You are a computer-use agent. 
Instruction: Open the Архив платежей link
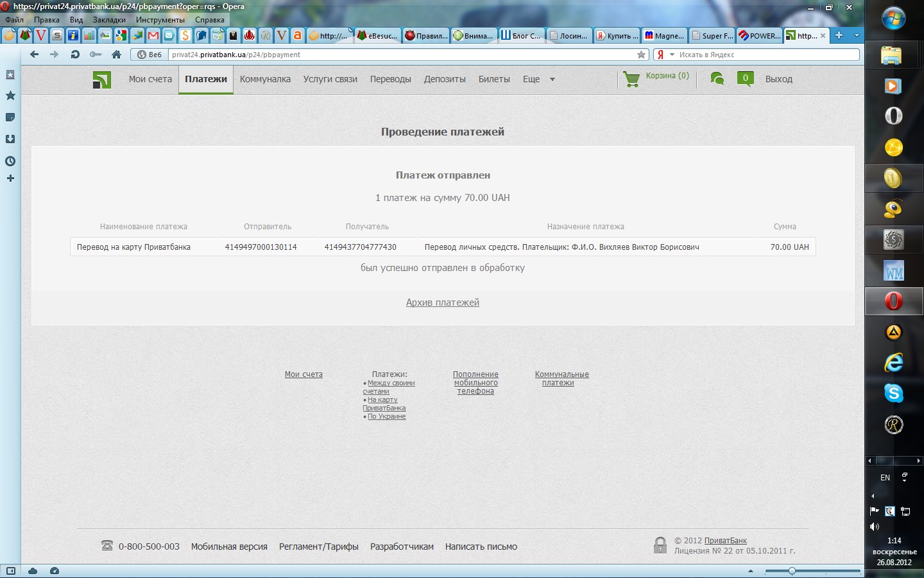[442, 302]
